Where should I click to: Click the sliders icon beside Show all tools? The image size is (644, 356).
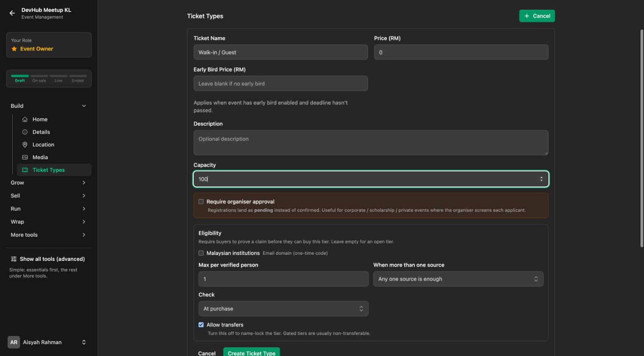[14, 259]
